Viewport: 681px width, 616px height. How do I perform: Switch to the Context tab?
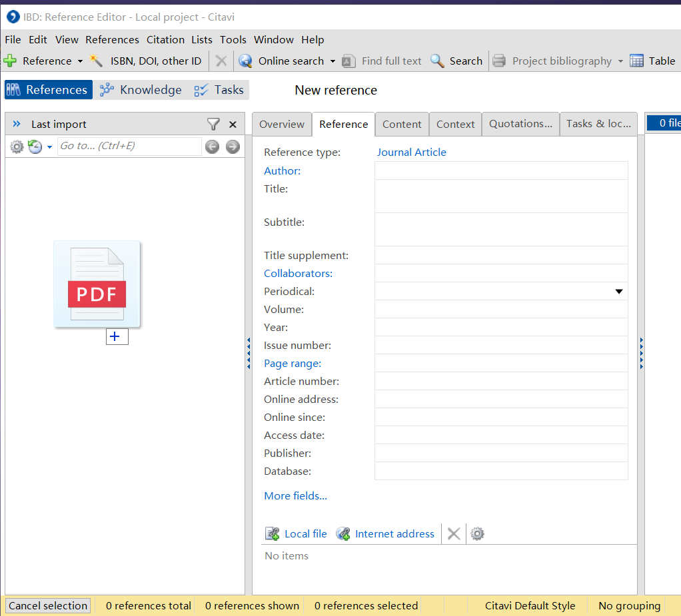coord(455,124)
